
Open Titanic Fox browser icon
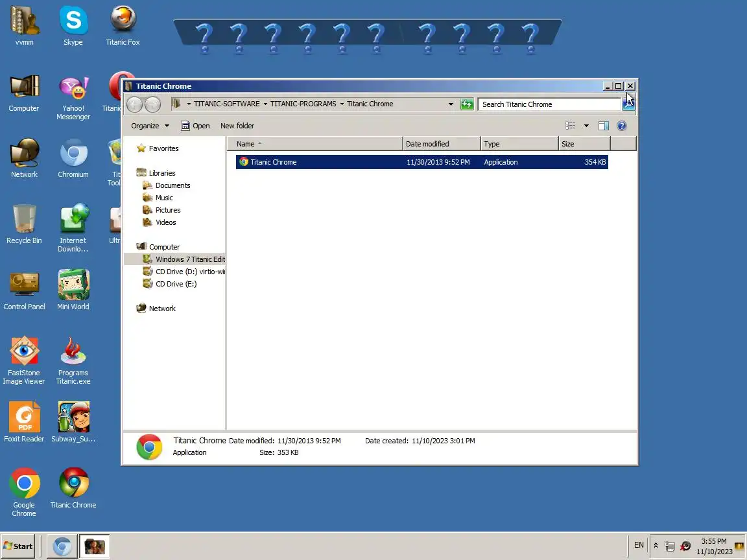(x=123, y=26)
